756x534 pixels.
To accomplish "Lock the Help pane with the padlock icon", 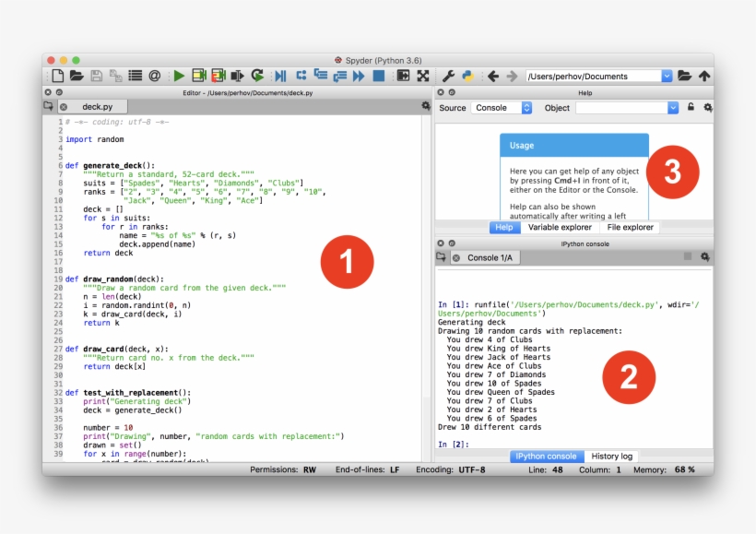I will (x=691, y=108).
